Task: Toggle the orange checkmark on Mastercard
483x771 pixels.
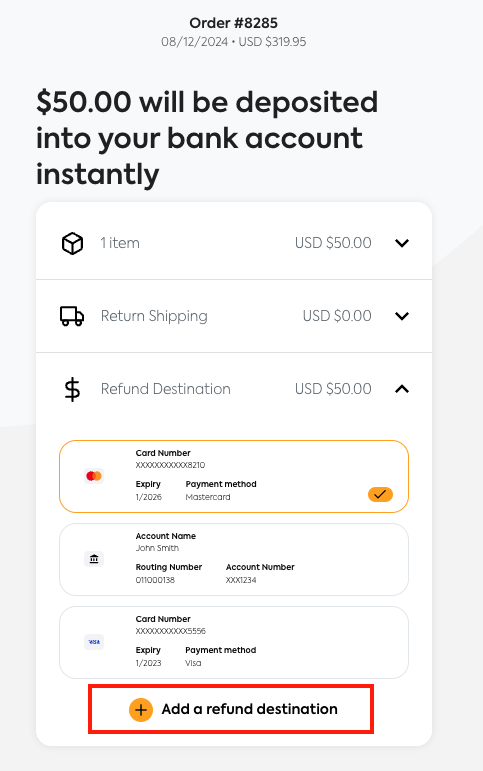Action: point(380,494)
